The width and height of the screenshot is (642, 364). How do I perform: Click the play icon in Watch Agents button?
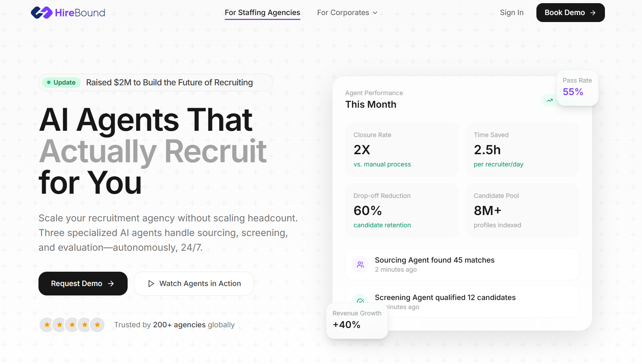point(151,284)
